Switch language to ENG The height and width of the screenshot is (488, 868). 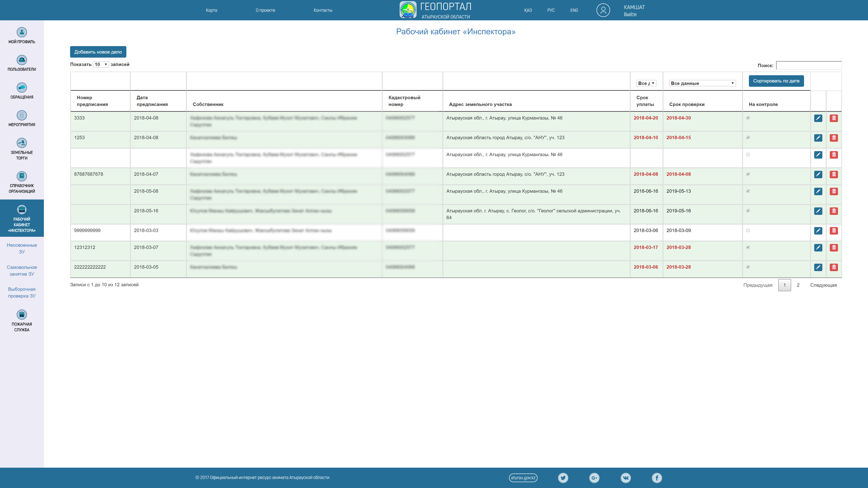[574, 10]
